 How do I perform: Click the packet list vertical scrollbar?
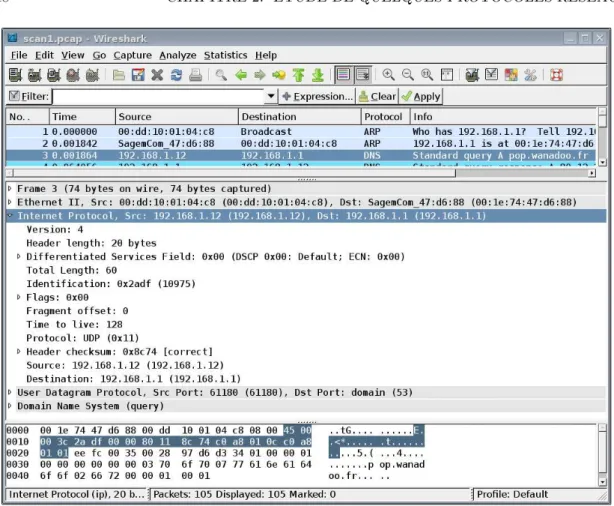602,137
